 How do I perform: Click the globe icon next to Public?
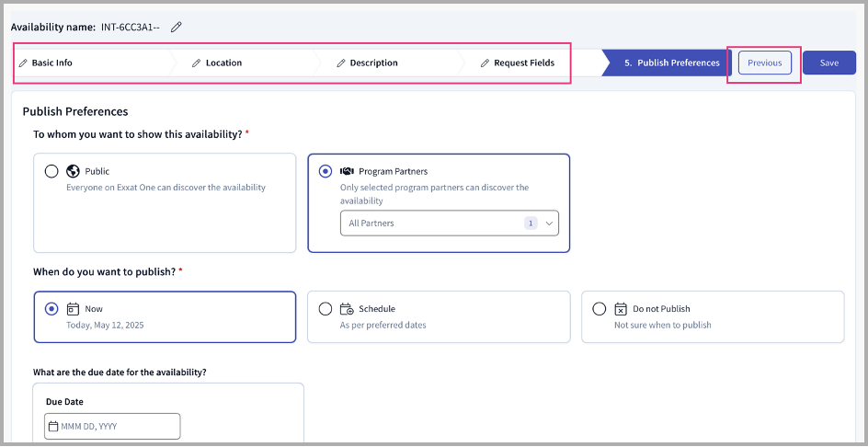coord(73,171)
